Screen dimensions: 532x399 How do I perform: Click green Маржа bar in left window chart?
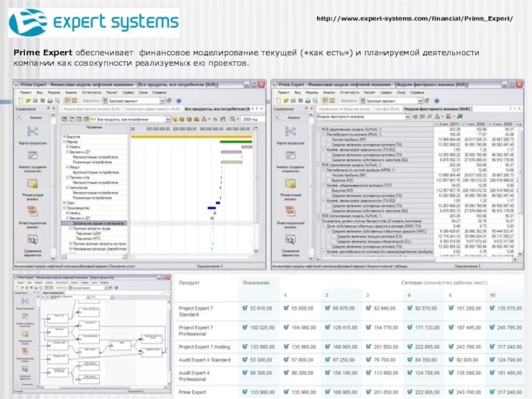coord(236,142)
